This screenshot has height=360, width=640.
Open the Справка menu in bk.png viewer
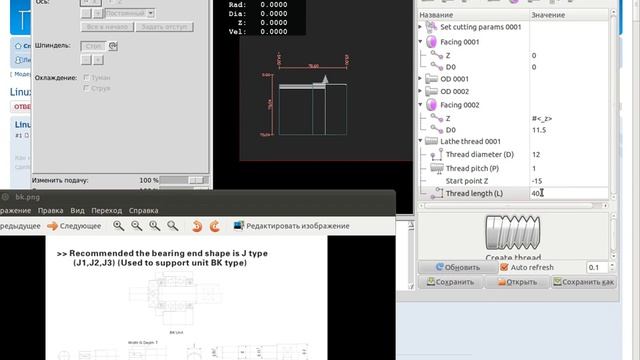143,211
